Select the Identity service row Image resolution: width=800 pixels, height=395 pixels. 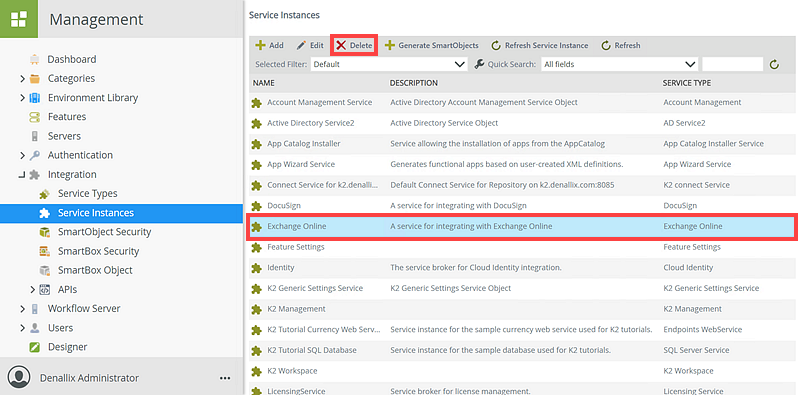(x=522, y=267)
